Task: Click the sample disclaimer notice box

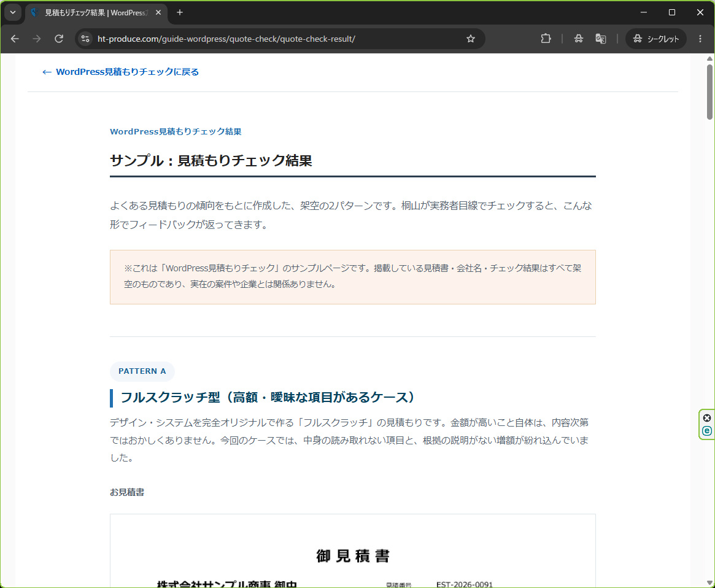Action: tap(352, 277)
